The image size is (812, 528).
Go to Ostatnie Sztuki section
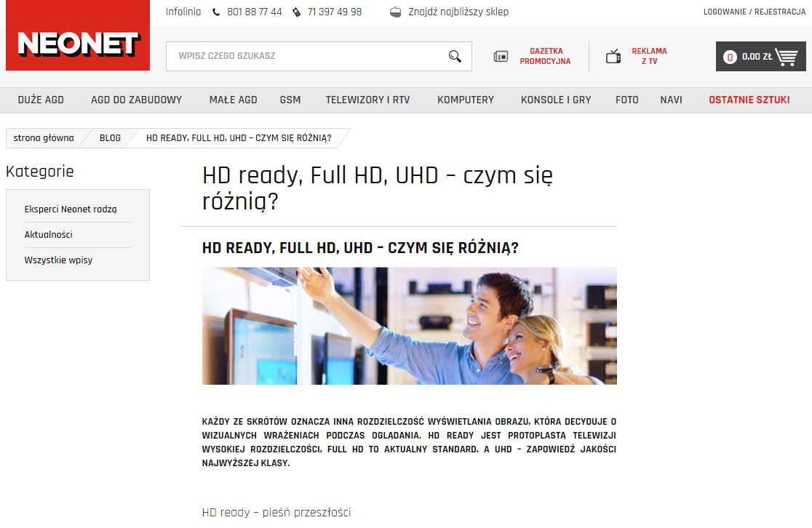click(749, 100)
